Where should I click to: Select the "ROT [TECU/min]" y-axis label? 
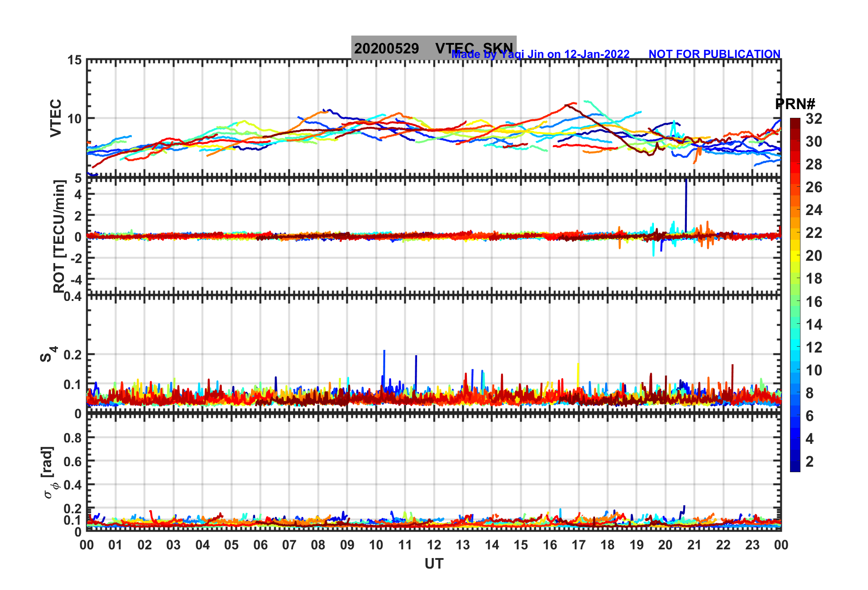point(59,236)
